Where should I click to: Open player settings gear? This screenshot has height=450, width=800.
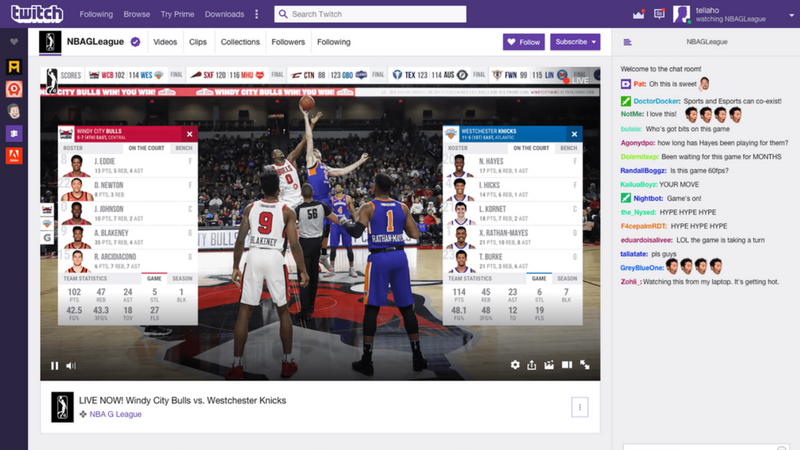pos(515,365)
